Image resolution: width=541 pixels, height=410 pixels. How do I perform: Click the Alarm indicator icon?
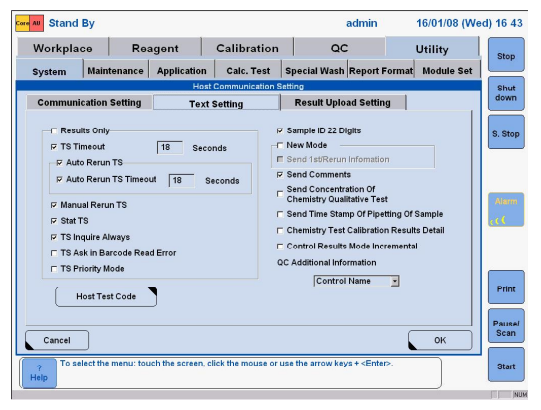click(506, 209)
